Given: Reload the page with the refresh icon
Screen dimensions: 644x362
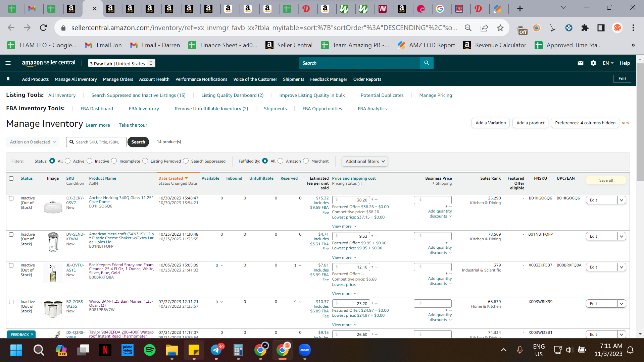Looking at the screenshot, I should click(x=43, y=27).
